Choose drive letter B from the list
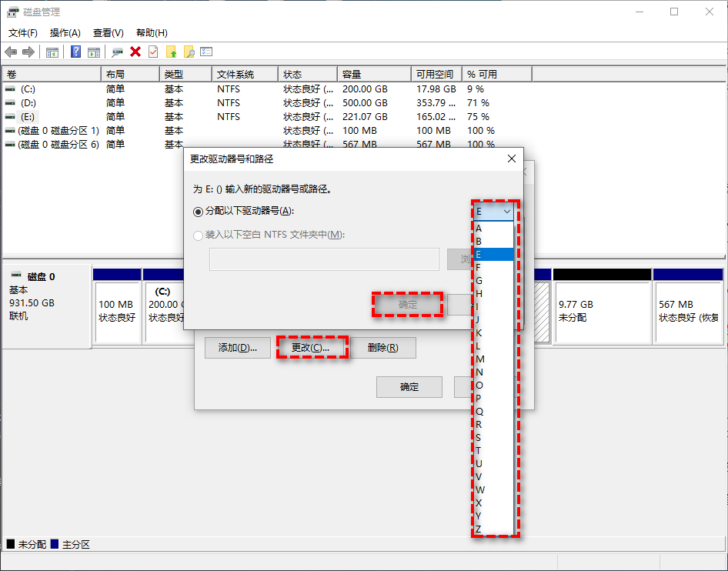Viewport: 728px width, 571px height. tap(493, 242)
